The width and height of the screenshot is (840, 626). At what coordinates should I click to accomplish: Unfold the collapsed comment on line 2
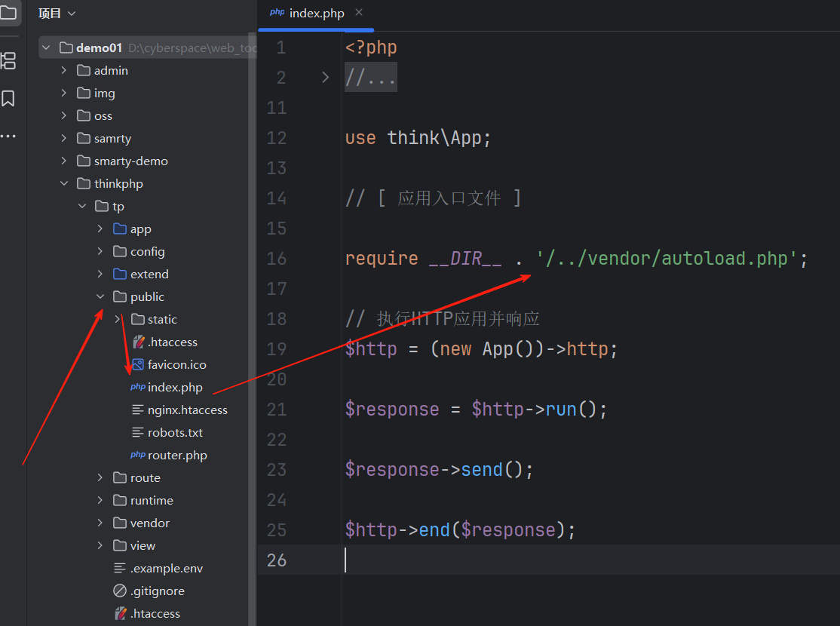tap(325, 77)
